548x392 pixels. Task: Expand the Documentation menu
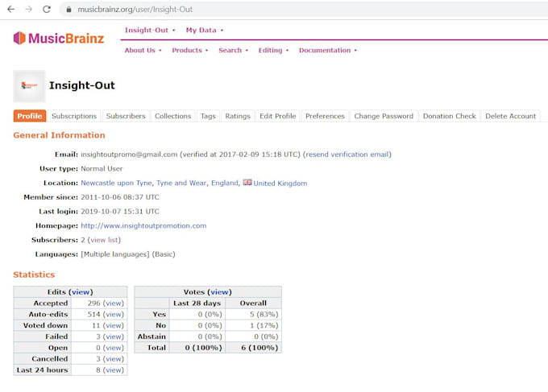click(328, 50)
